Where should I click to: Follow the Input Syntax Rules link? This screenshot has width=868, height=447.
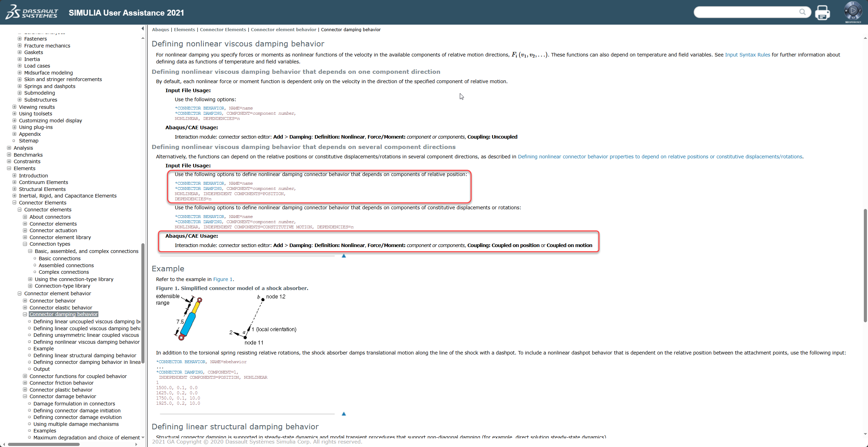747,55
